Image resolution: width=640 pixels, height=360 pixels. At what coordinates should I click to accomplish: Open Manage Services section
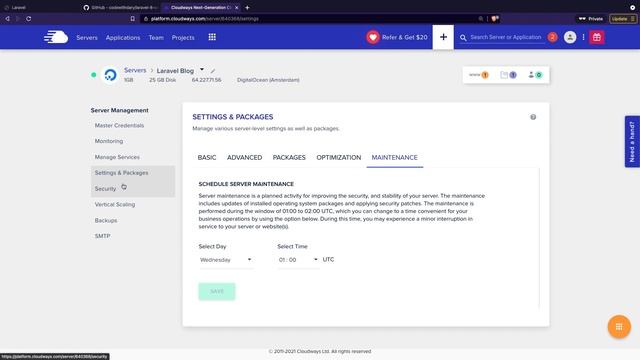[117, 157]
